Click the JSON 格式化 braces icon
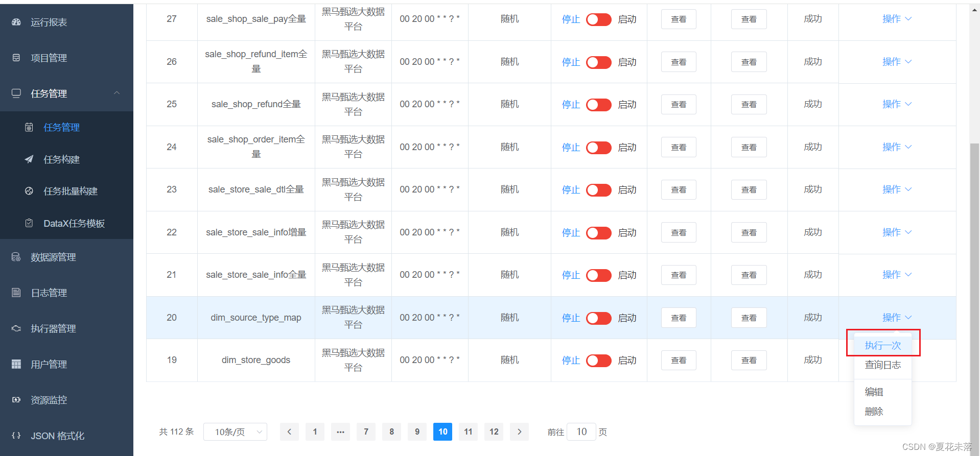 [x=16, y=436]
